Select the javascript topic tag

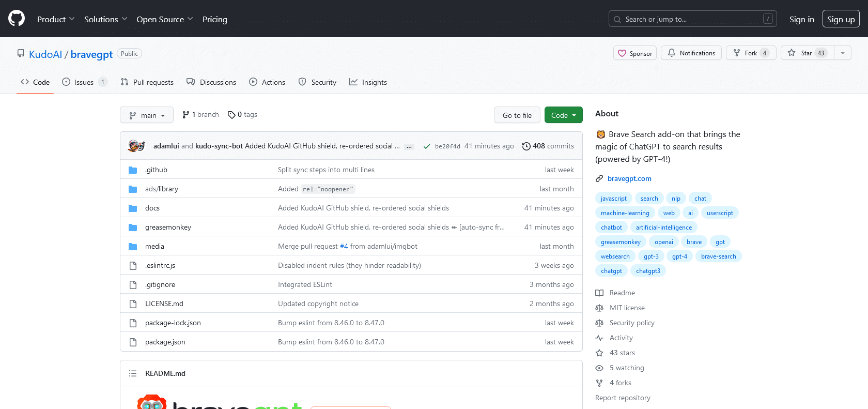tap(613, 199)
